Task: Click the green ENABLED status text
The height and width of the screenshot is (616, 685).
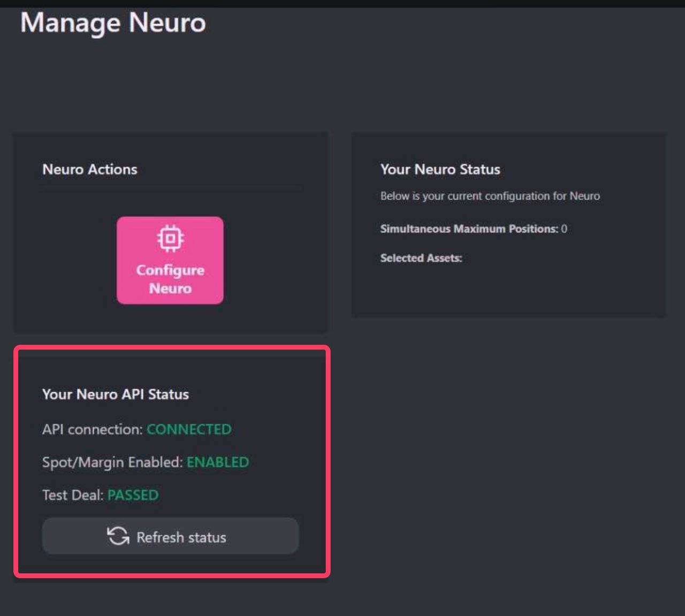Action: [x=218, y=462]
